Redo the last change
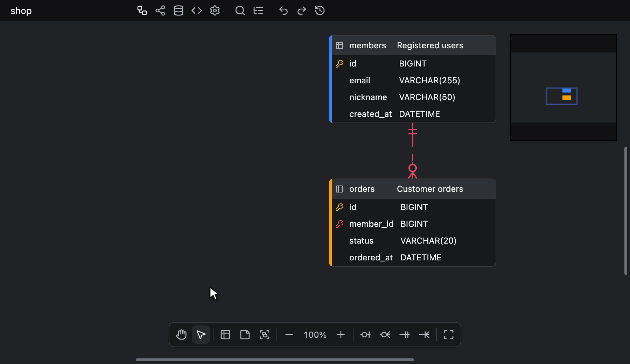Image resolution: width=630 pixels, height=364 pixels. [x=302, y=10]
